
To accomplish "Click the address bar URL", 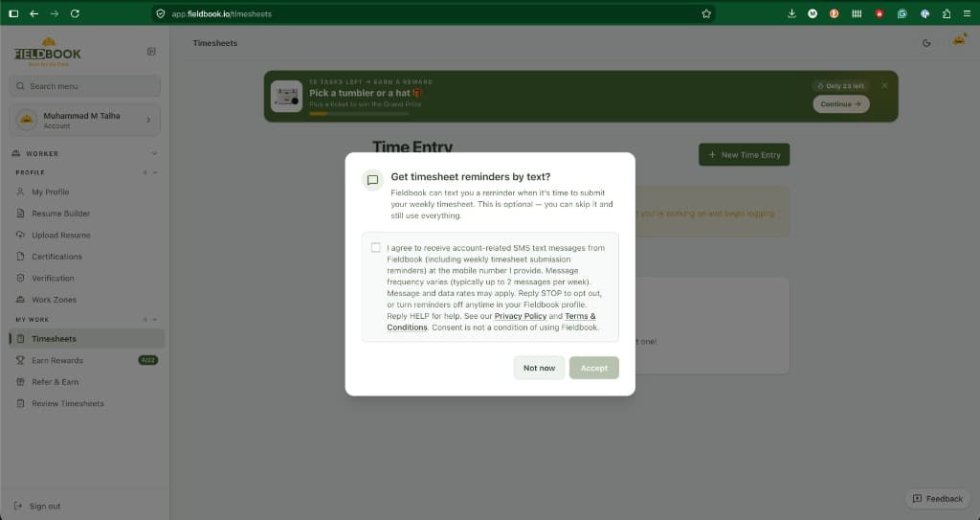I will coord(221,13).
